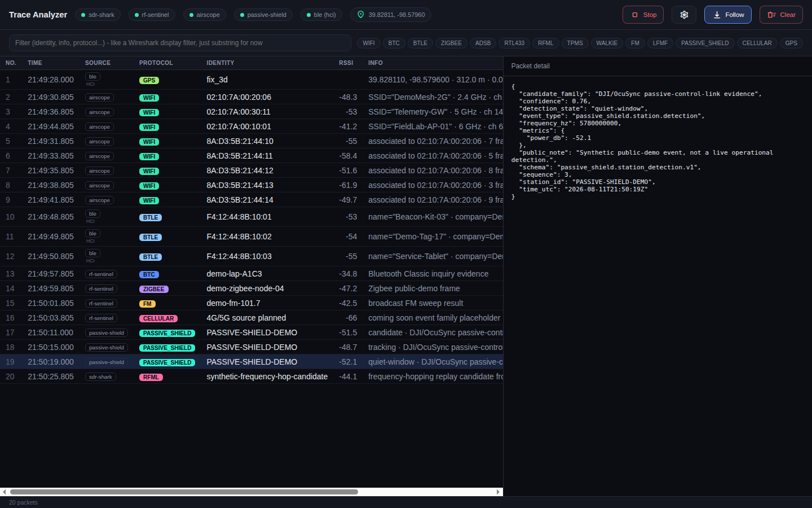This screenshot has width=812, height=508.
Task: Select the RFML filter chip
Action: click(x=546, y=43)
